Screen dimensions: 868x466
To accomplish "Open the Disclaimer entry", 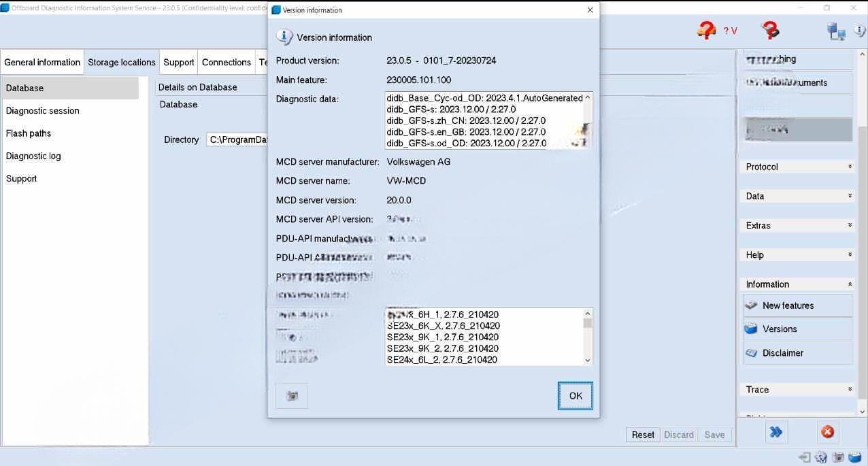I will 798,353.
